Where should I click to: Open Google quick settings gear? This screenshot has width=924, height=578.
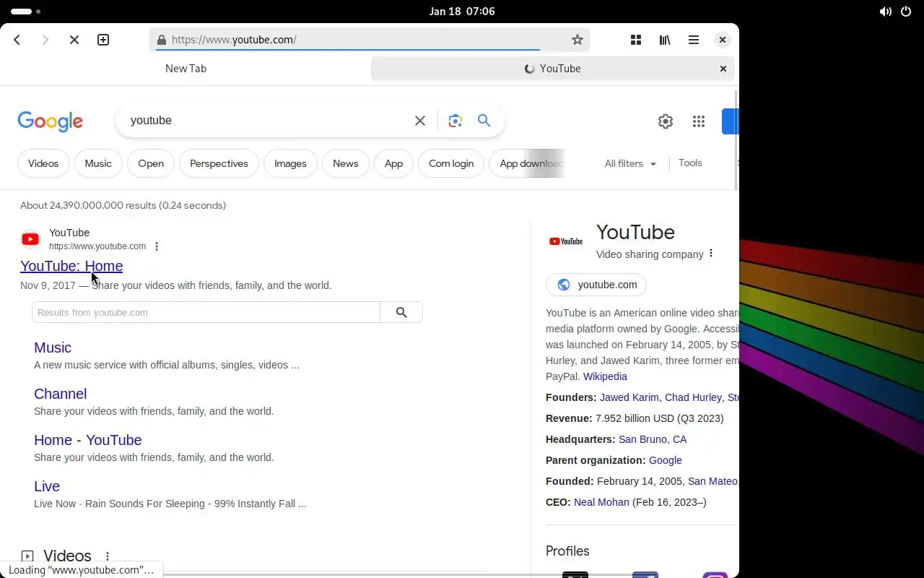click(x=666, y=121)
